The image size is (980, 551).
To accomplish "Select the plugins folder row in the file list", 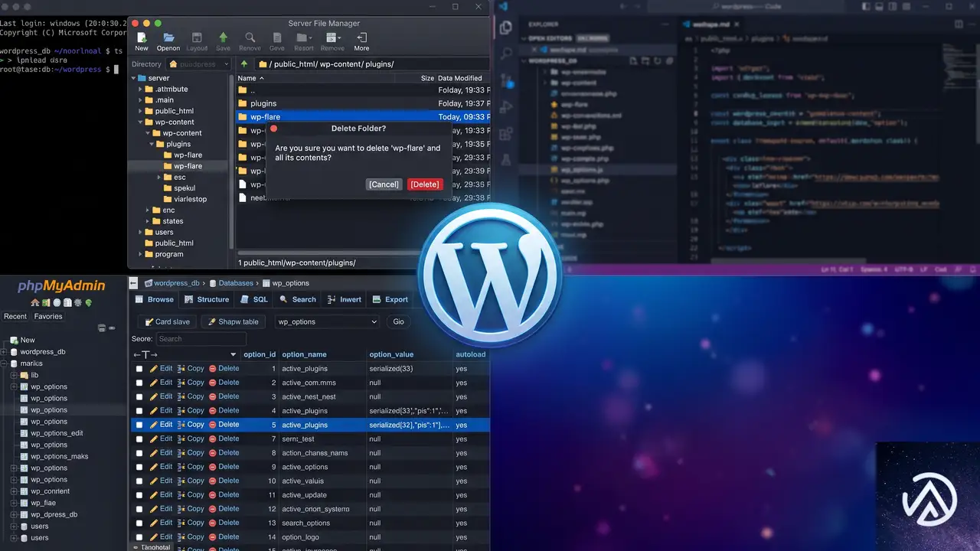I will [x=361, y=103].
